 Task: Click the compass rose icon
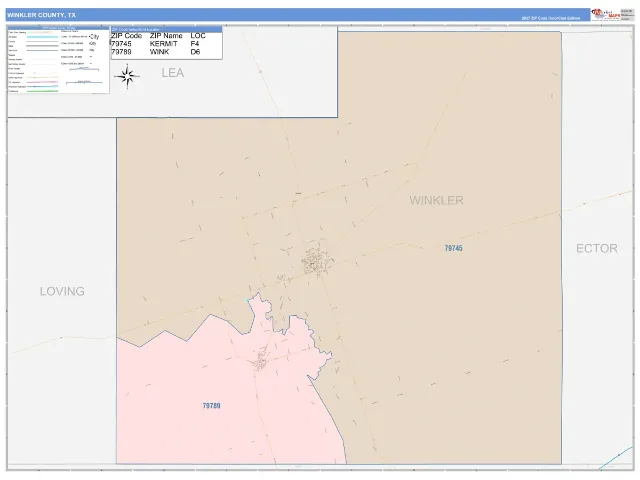[127, 76]
